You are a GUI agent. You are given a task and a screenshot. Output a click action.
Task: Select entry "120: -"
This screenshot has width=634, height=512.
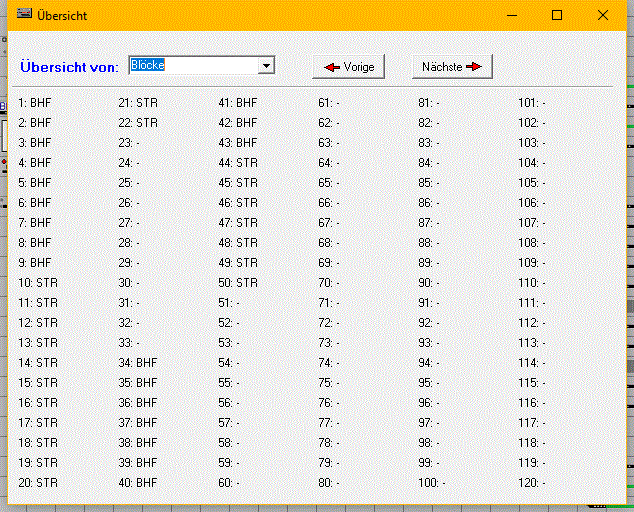click(x=532, y=483)
